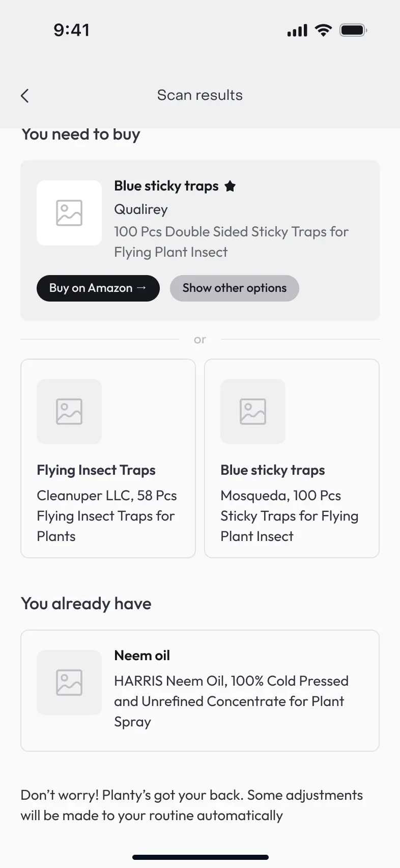Tap the cellular signal bars icon
Viewport: 400px width, 868px height.
click(297, 31)
